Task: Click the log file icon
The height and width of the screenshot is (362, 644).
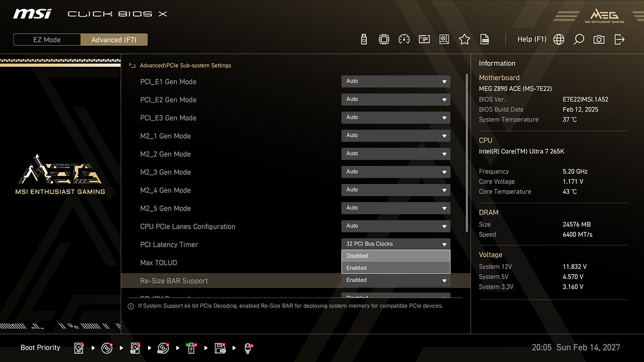Action: 485,39
